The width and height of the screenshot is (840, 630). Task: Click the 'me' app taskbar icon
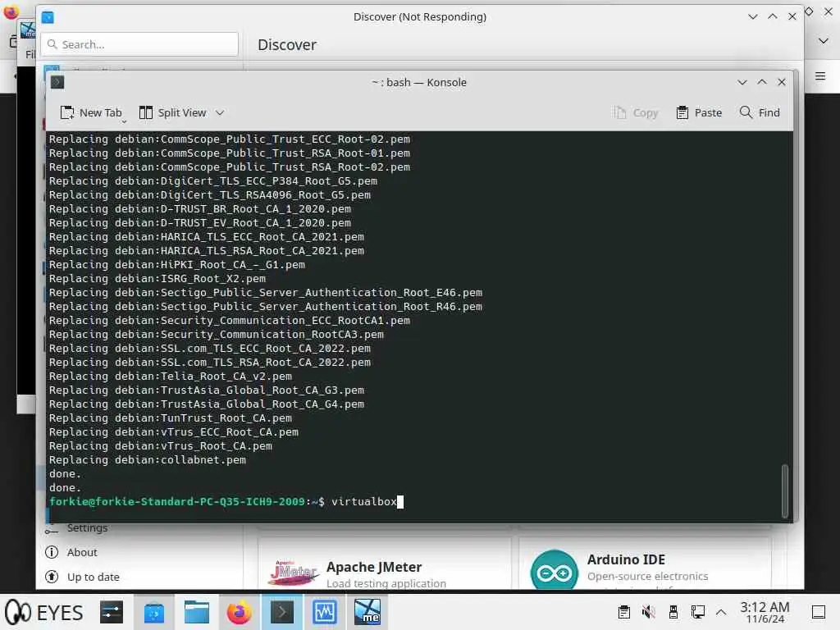tap(367, 612)
